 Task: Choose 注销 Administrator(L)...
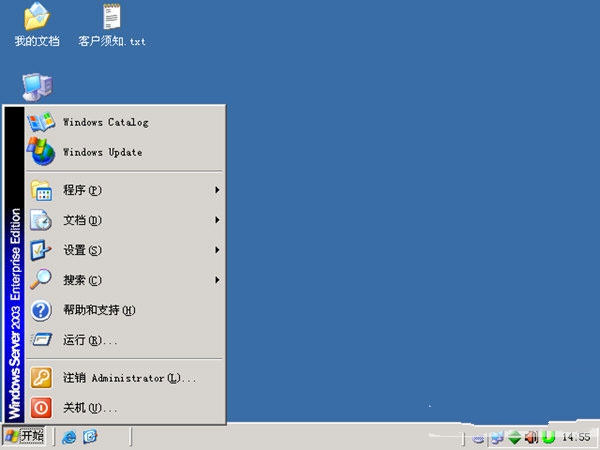[125, 378]
